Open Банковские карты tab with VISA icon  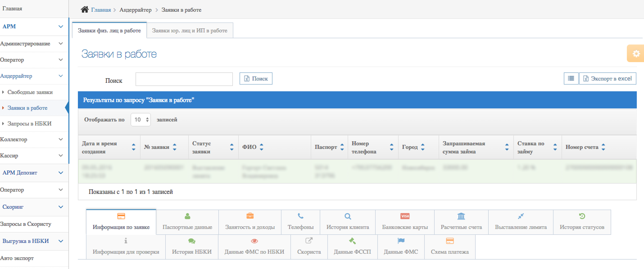(405, 222)
